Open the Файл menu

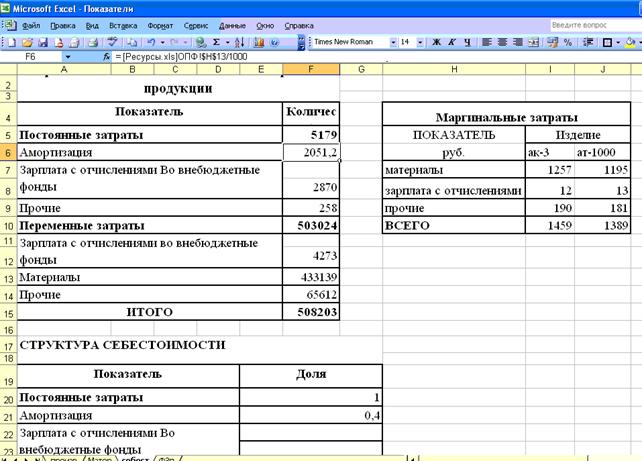click(x=31, y=26)
